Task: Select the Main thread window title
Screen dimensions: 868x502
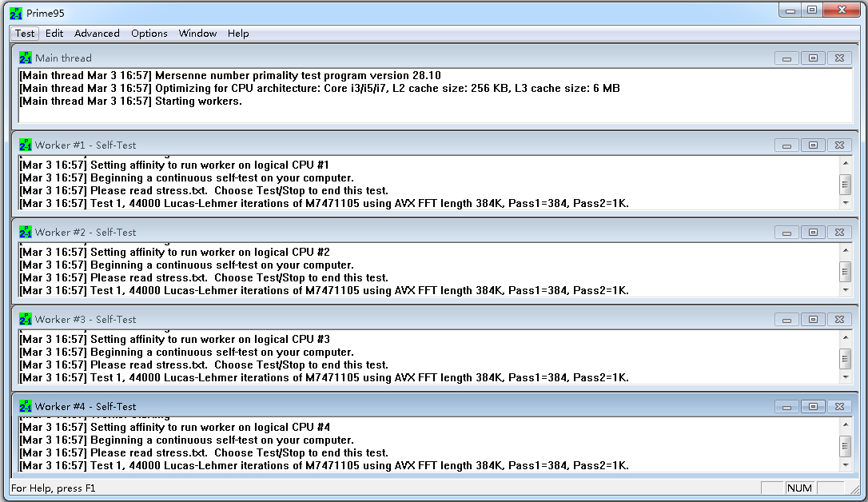Action: (x=63, y=58)
